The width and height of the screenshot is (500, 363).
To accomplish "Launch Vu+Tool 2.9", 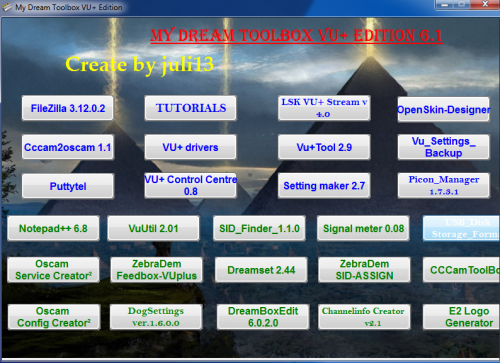I will click(324, 147).
